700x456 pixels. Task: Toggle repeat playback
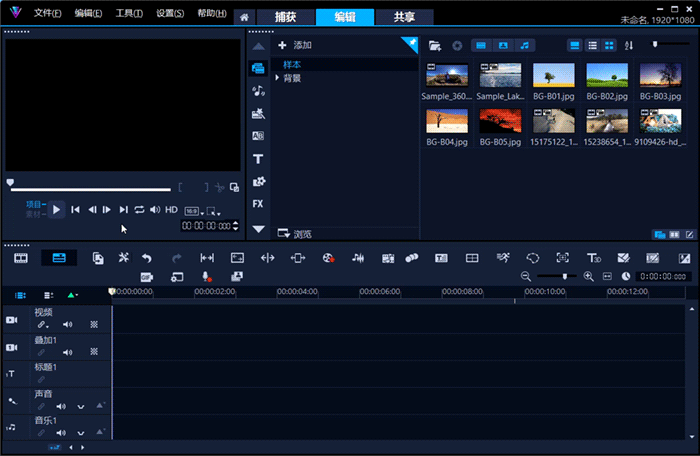pyautogui.click(x=139, y=209)
